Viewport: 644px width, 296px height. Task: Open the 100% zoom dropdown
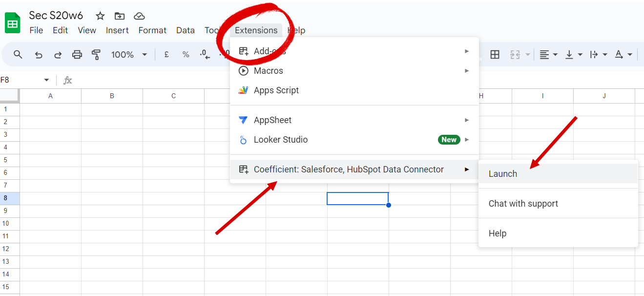click(145, 55)
